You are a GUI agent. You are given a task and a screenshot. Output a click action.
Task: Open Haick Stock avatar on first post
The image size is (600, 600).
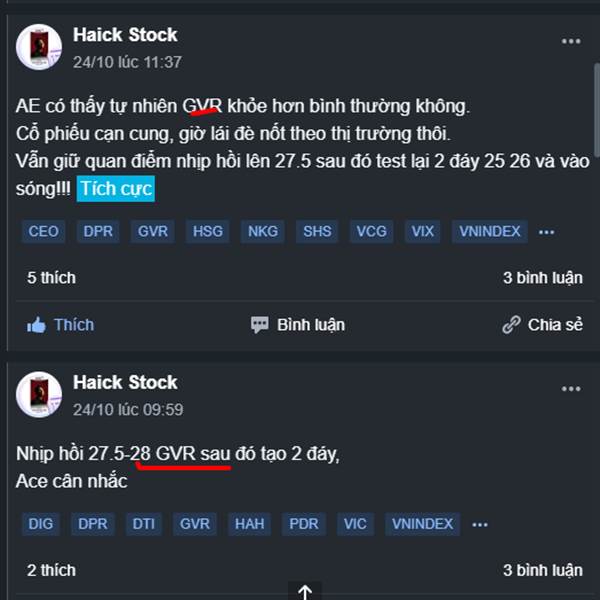(39, 47)
